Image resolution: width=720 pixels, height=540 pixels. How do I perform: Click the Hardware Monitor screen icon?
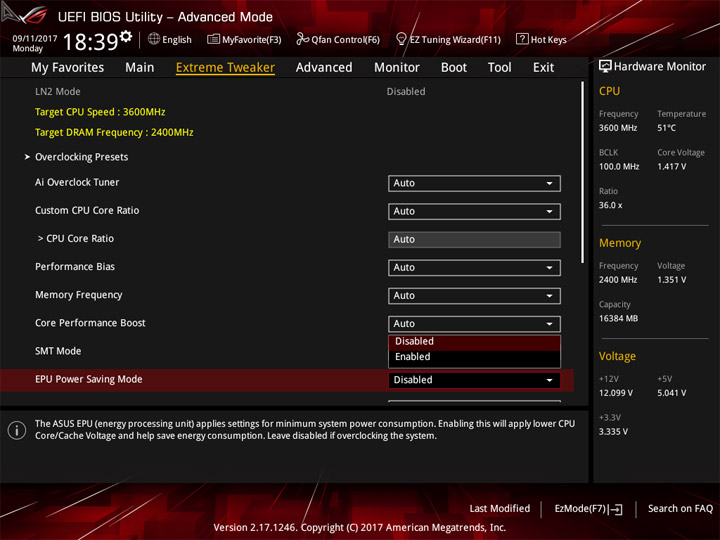pyautogui.click(x=605, y=67)
